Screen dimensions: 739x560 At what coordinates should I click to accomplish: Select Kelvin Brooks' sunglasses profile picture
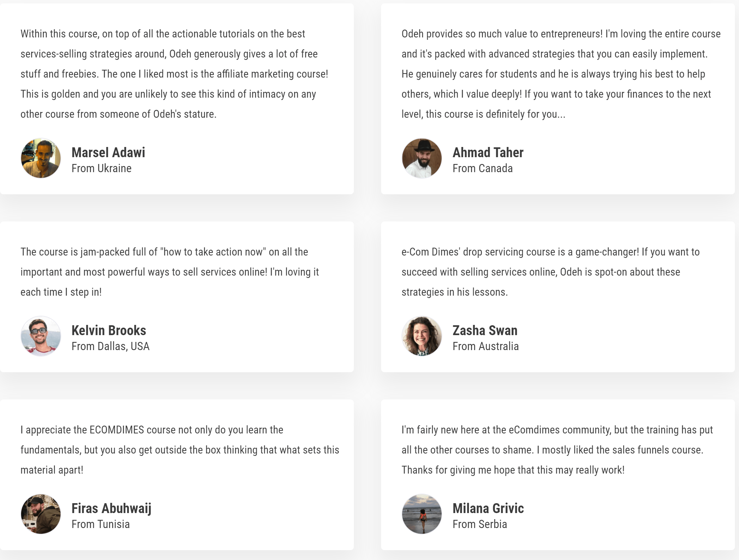(41, 336)
